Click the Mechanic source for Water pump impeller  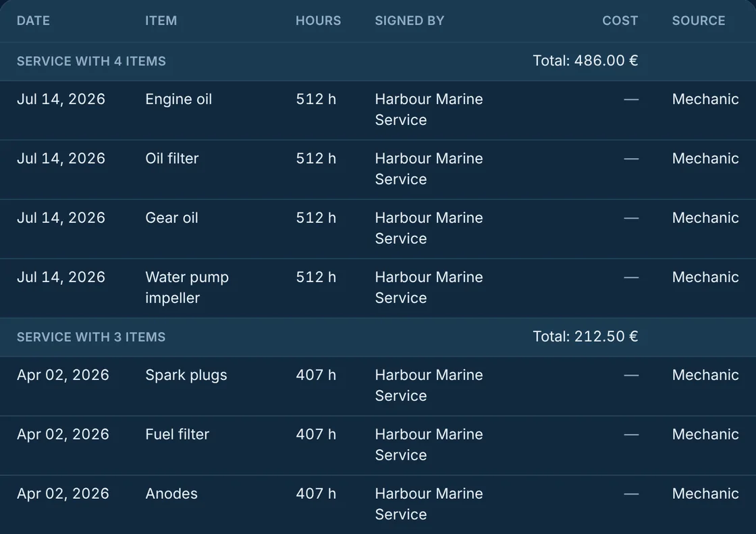[x=705, y=277]
